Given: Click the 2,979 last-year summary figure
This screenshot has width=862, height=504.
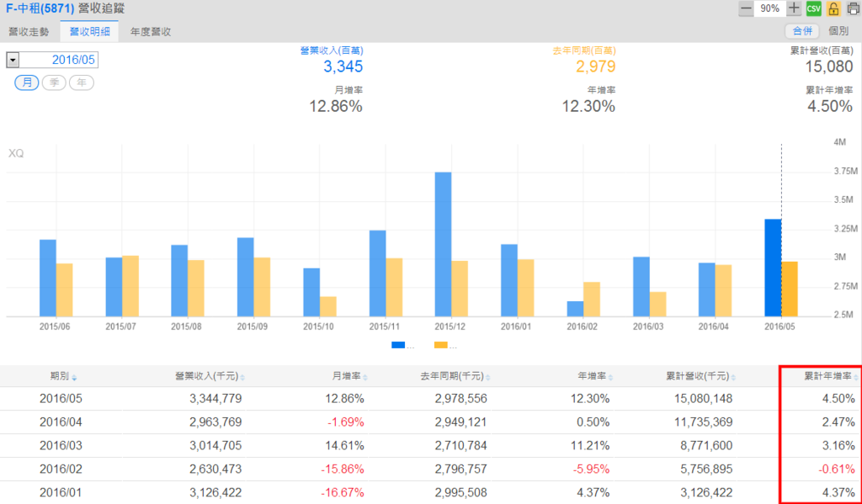Looking at the screenshot, I should 595,67.
